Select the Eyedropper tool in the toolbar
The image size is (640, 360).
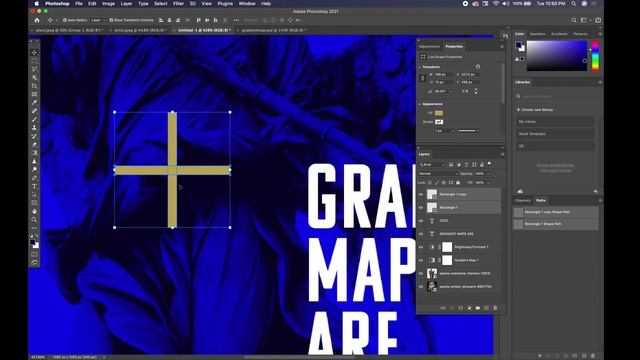pos(34,102)
